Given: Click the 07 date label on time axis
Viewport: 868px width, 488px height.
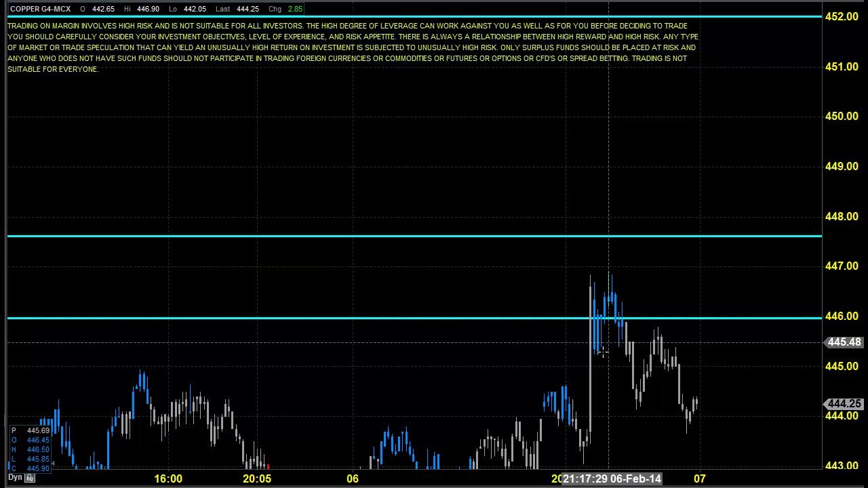Looking at the screenshot, I should [700, 479].
